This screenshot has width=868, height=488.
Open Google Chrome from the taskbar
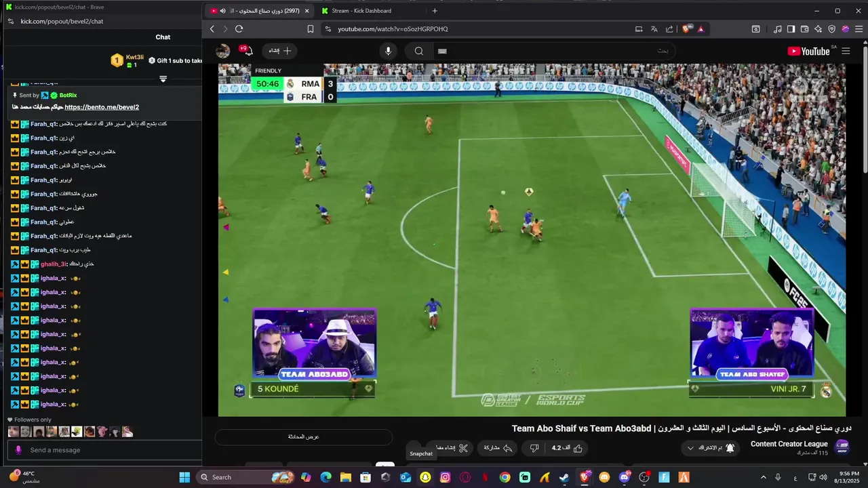click(x=505, y=477)
